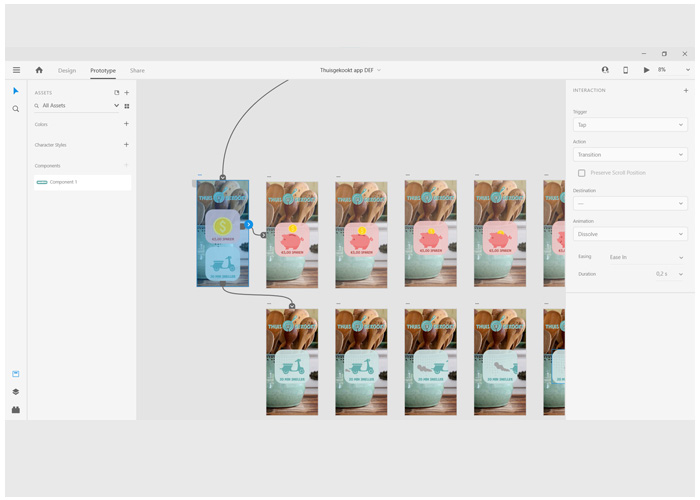Image resolution: width=700 pixels, height=500 pixels.
Task: Click the blue connector handle on selected artboard
Action: point(249,225)
